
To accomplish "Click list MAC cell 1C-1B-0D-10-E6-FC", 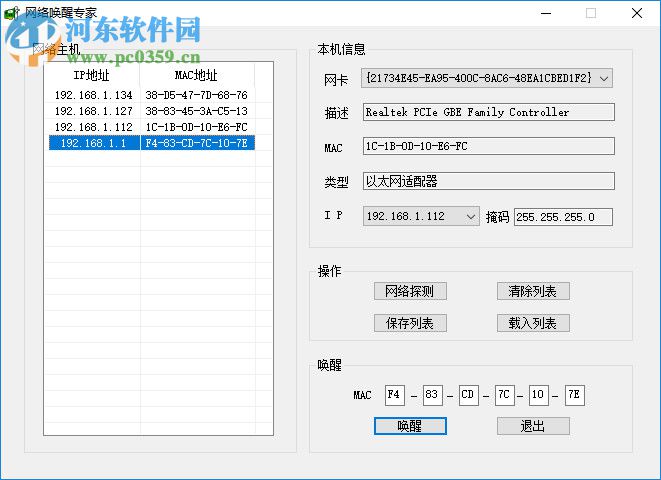I will (x=196, y=127).
